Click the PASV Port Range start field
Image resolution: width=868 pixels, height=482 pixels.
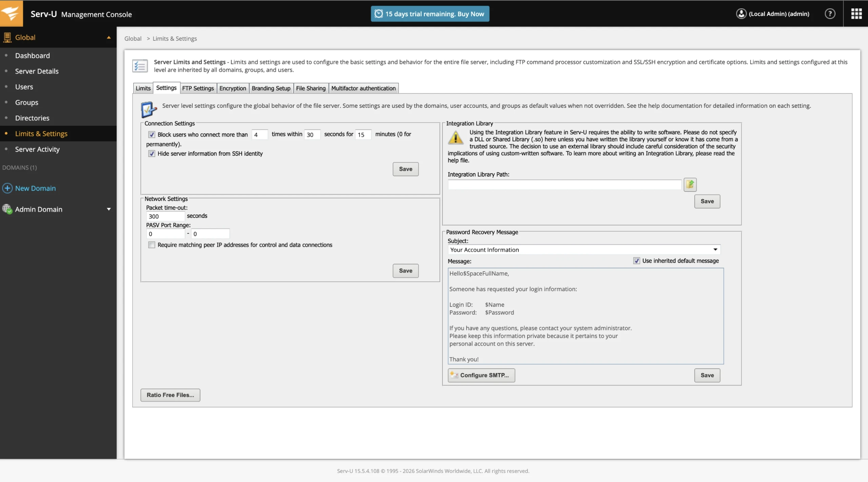165,234
